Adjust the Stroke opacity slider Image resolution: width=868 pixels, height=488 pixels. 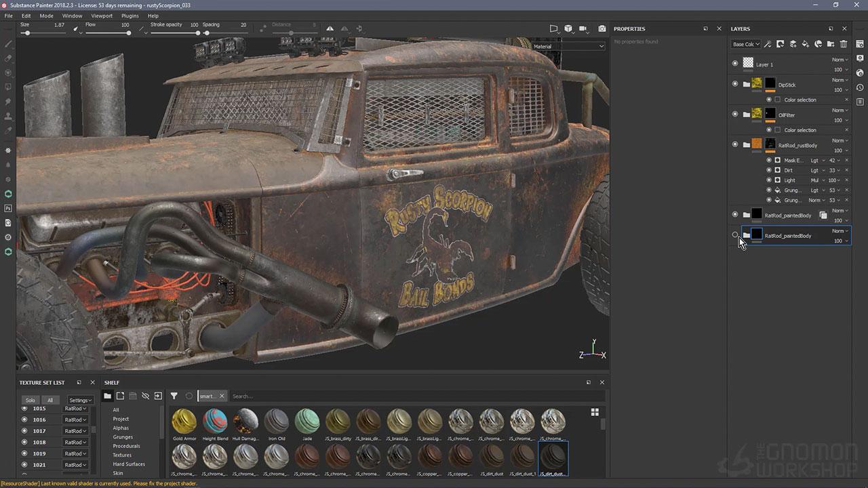tap(174, 33)
